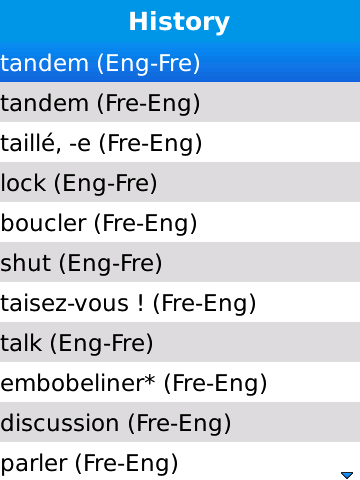
Task: Click the History title header
Action: click(x=179, y=22)
